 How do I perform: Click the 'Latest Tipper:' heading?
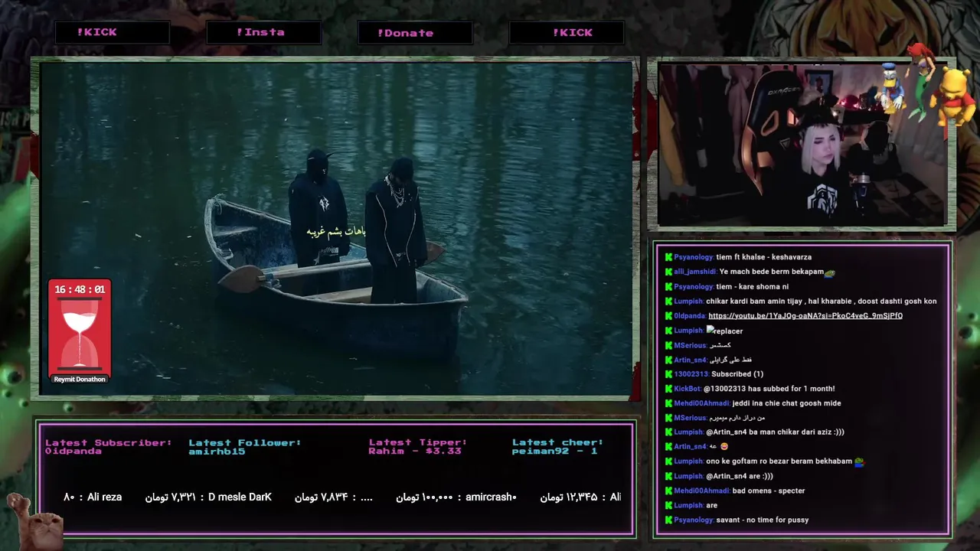(x=418, y=442)
